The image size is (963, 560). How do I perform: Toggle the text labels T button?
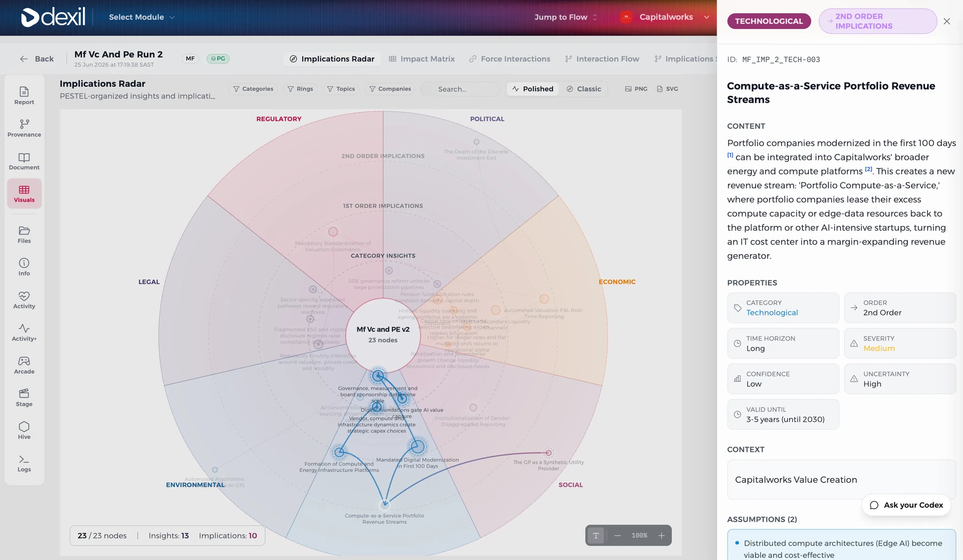pos(596,535)
